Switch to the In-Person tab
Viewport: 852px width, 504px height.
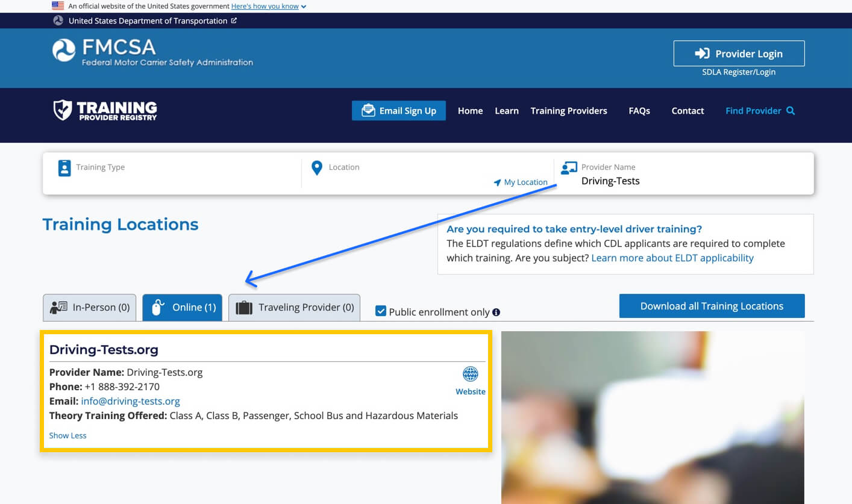coord(89,307)
